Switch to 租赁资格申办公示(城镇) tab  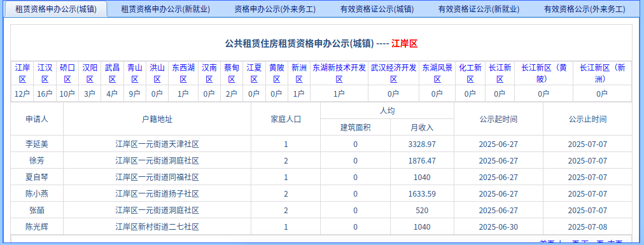[x=56, y=10]
